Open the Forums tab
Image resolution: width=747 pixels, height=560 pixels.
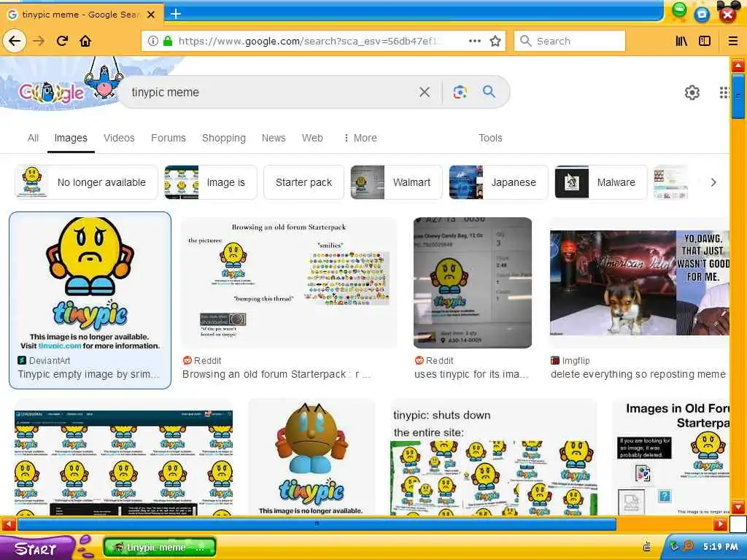pyautogui.click(x=169, y=138)
